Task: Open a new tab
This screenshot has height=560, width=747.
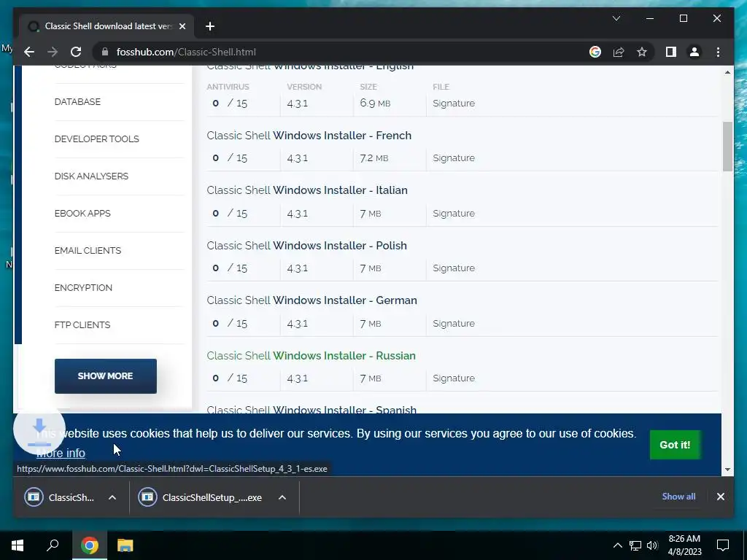Action: point(210,26)
